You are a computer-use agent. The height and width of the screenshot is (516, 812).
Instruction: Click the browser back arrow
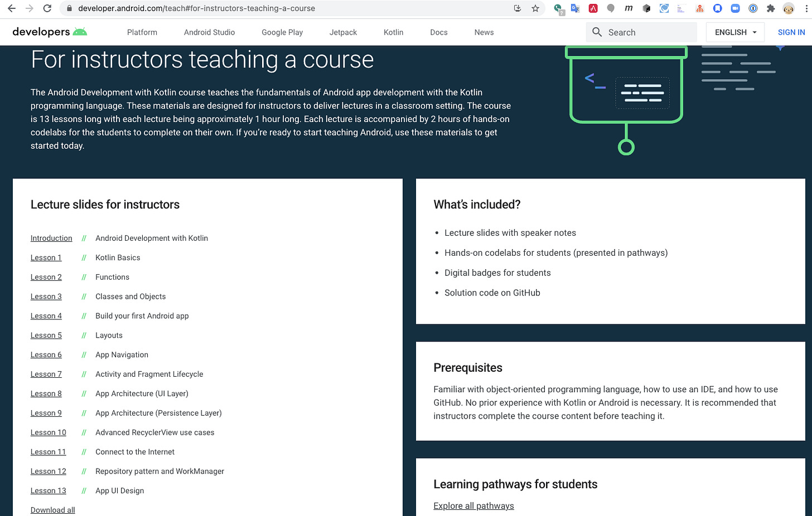pyautogui.click(x=11, y=8)
